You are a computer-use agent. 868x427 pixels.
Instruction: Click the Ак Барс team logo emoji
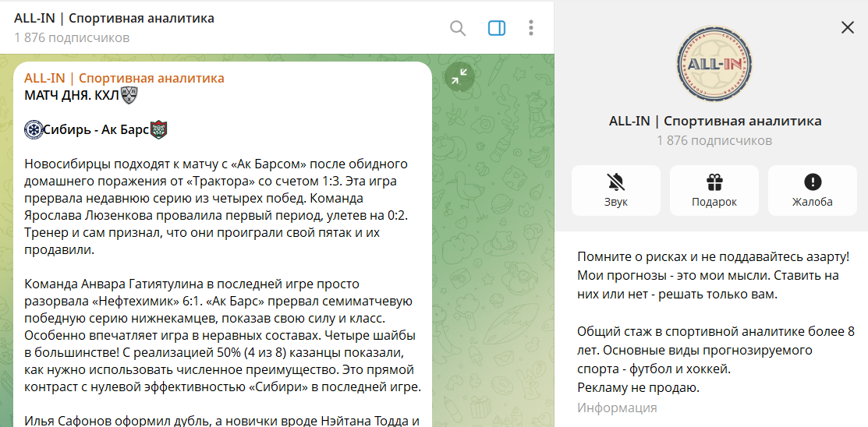coord(159,129)
